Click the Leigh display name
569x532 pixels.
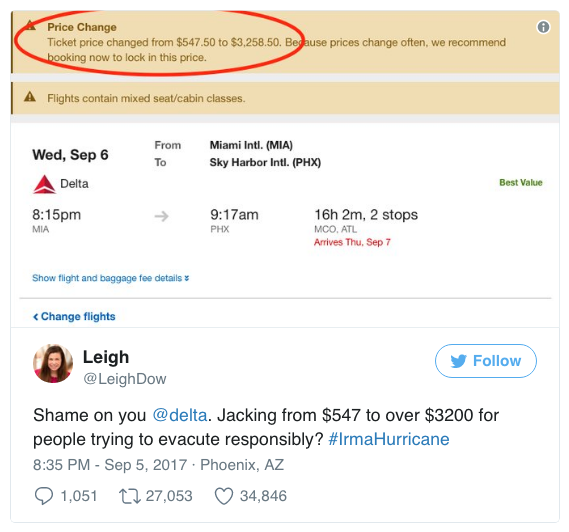click(x=106, y=357)
